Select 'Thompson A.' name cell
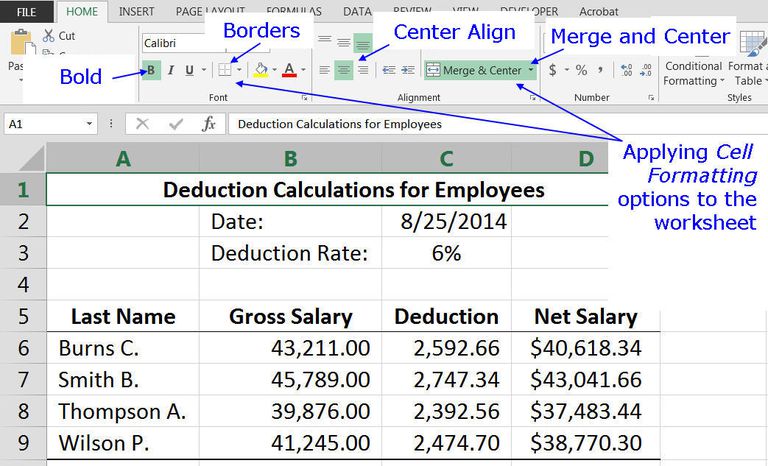The image size is (768, 466). (123, 411)
